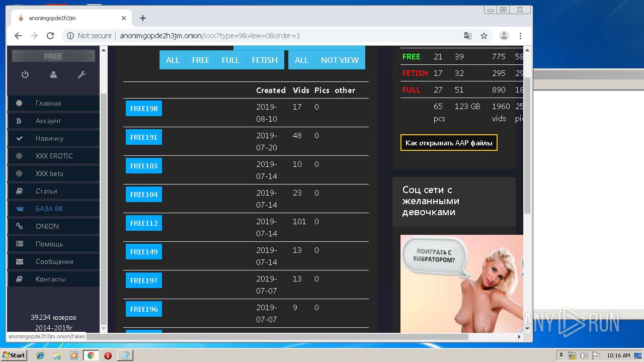Open the FREE104 entry
This screenshot has height=362, width=644.
[144, 195]
